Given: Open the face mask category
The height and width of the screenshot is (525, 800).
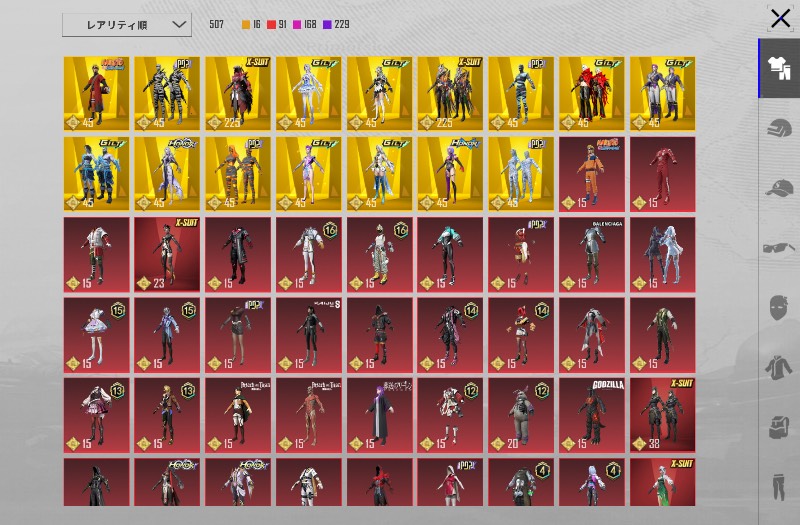Looking at the screenshot, I should 779,308.
